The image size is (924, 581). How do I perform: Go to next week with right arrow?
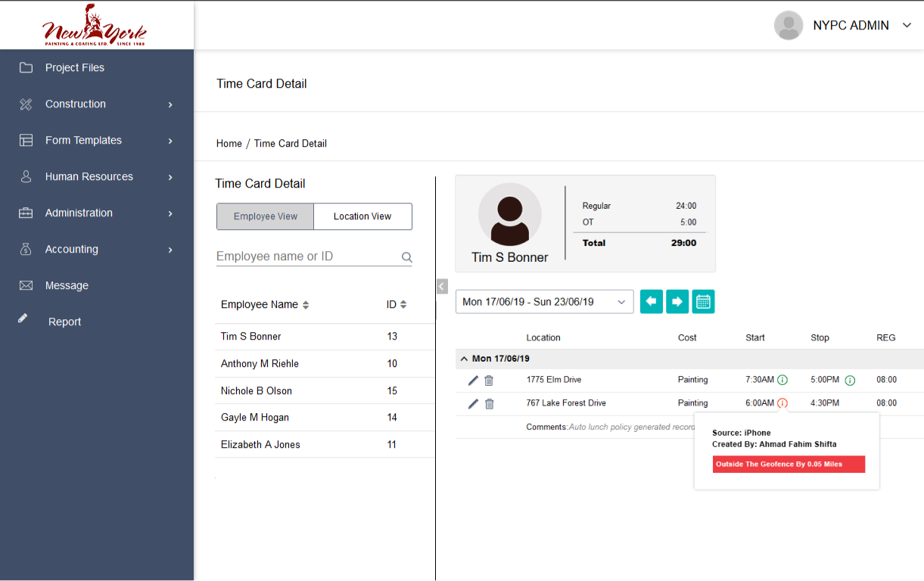click(x=677, y=302)
